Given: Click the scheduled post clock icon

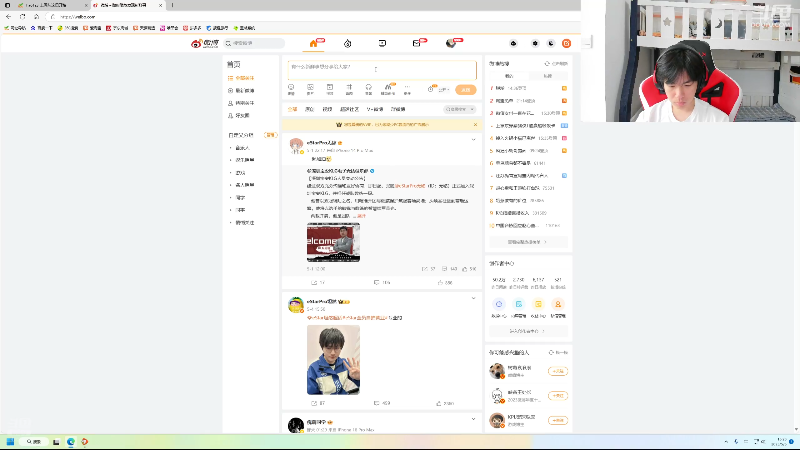Looking at the screenshot, I should click(x=431, y=89).
